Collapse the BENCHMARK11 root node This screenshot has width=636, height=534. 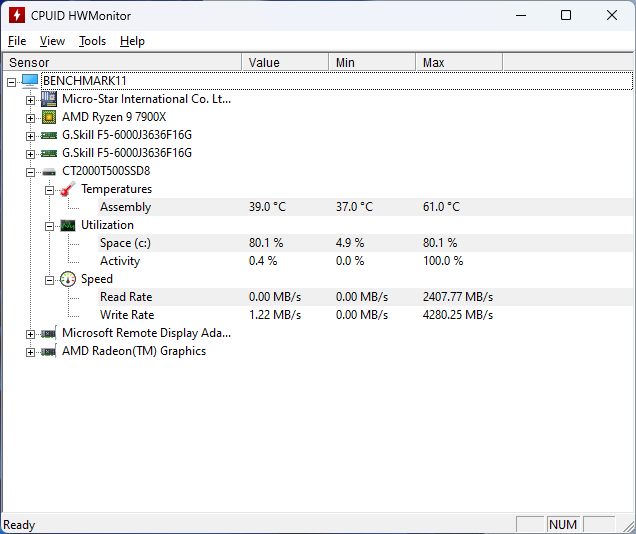pyautogui.click(x=11, y=82)
